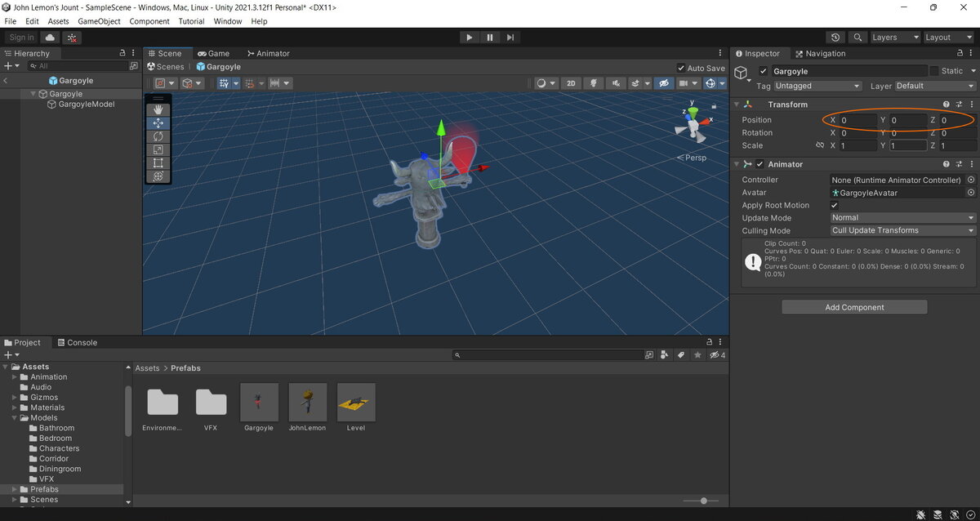Click the Add Component button
Image resolution: width=980 pixels, height=521 pixels.
pos(854,307)
